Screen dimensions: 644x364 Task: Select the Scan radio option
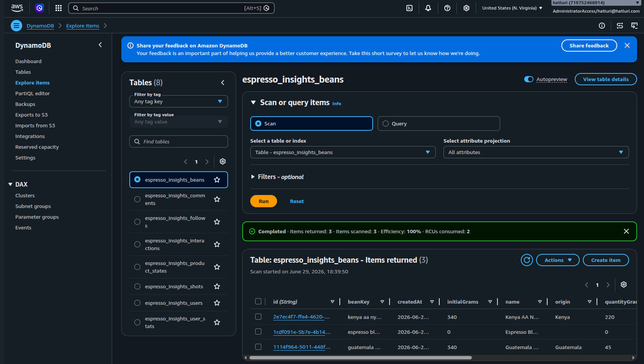(x=311, y=123)
